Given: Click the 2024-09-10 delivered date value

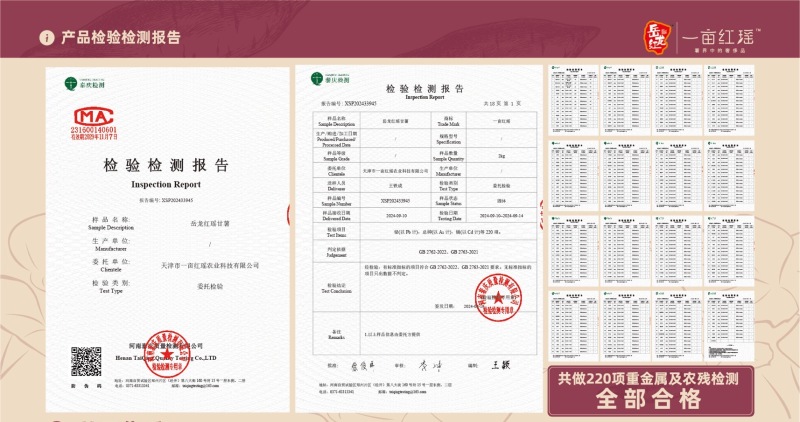Looking at the screenshot, I should tap(395, 215).
